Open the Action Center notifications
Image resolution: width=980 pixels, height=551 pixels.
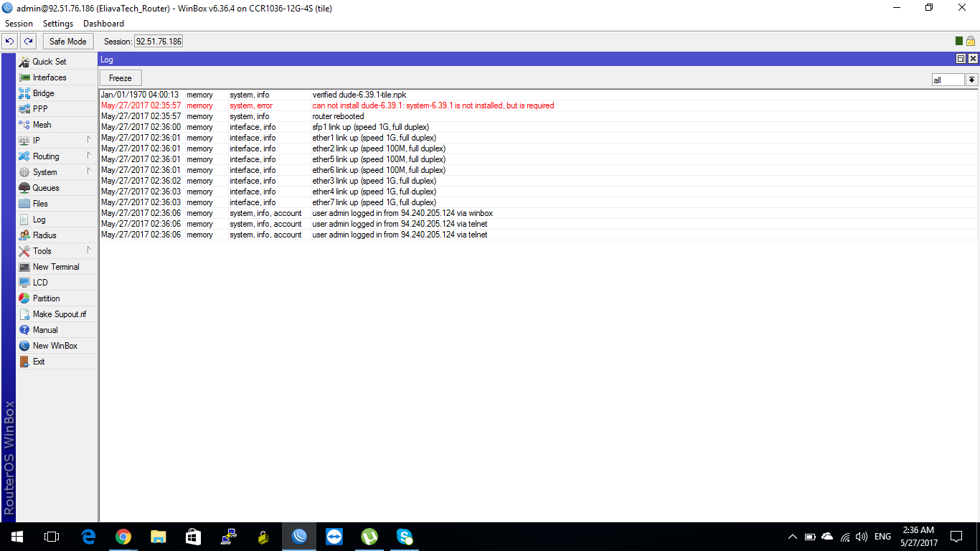pos(956,537)
